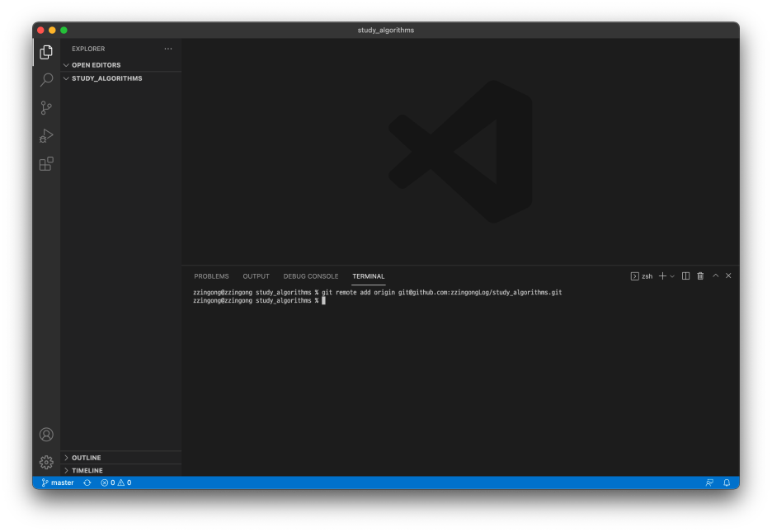
Task: Open the Run and Debug view icon
Action: pos(46,135)
